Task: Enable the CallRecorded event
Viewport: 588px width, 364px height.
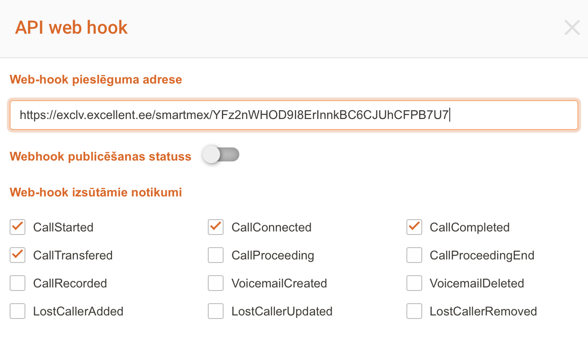Action: click(17, 283)
